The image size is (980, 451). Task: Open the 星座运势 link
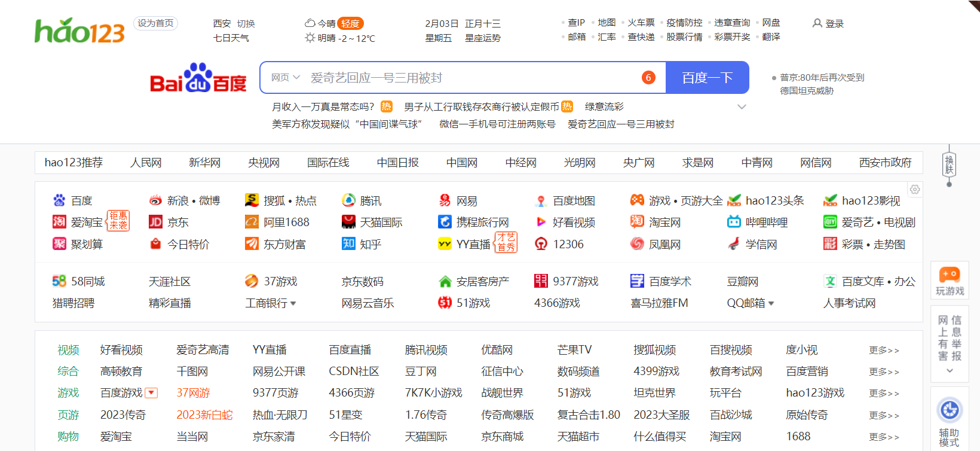(x=483, y=38)
